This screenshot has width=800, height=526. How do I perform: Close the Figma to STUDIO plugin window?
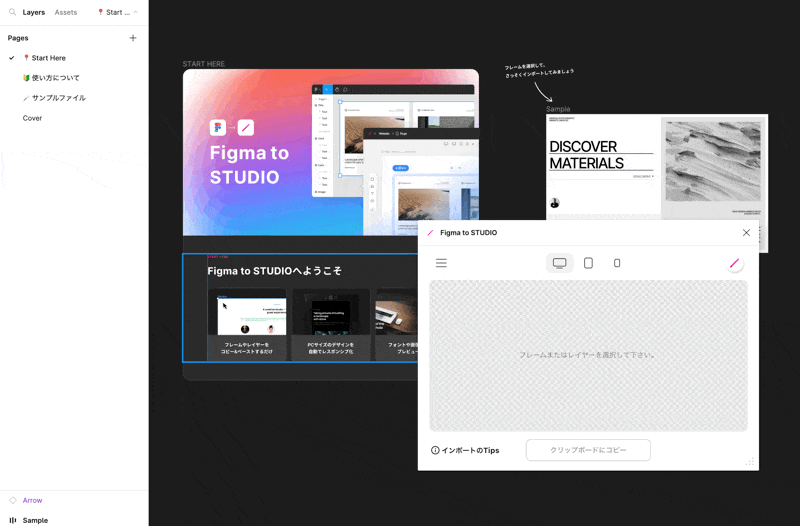[x=746, y=233]
